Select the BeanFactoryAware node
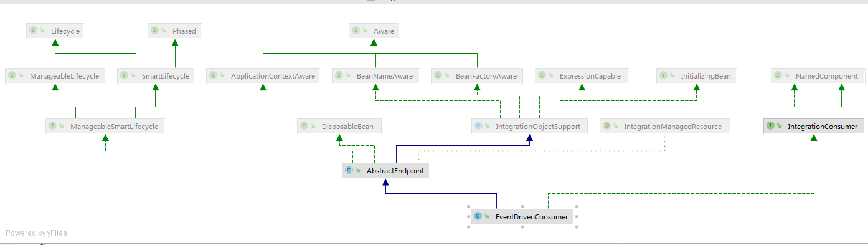This screenshot has width=868, height=245. [477, 76]
